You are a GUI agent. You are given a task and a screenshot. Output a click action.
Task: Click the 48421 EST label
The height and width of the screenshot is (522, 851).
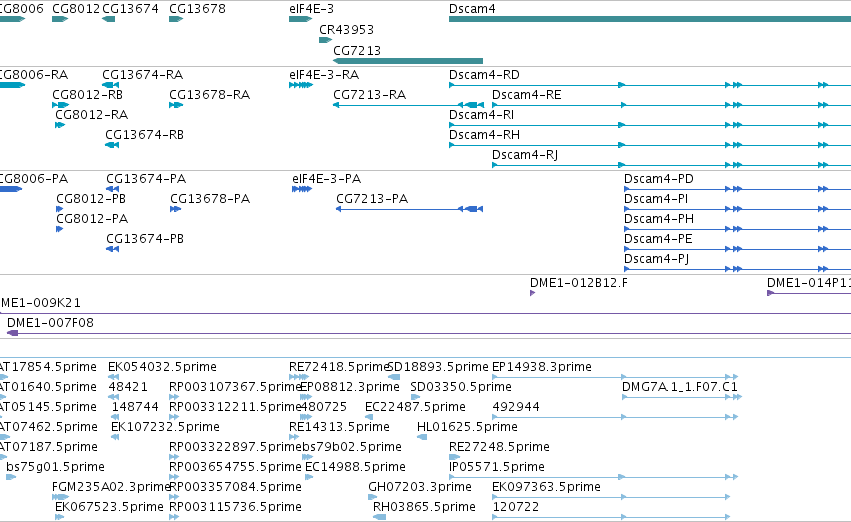click(128, 387)
